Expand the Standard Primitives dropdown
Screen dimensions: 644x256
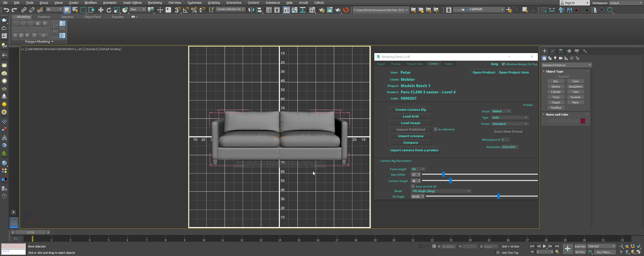[x=566, y=65]
